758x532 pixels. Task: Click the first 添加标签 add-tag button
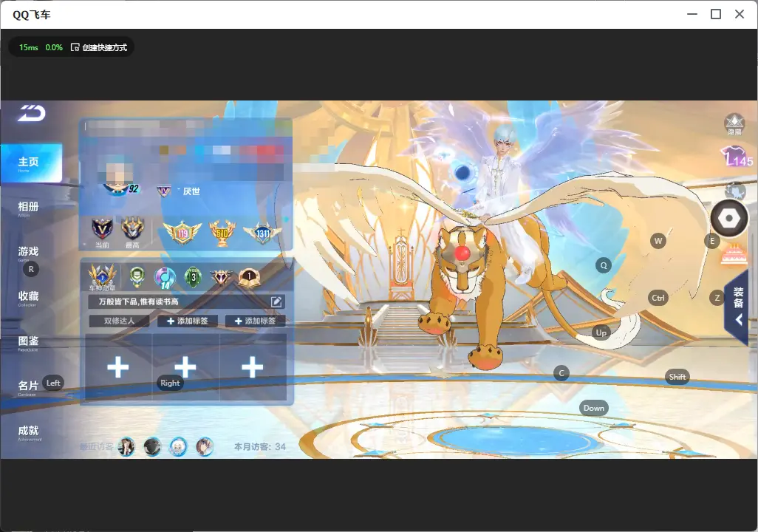[x=188, y=321]
